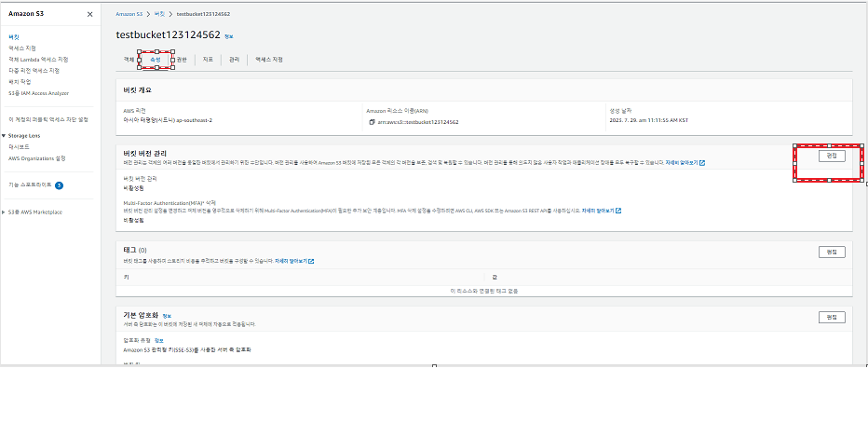The height and width of the screenshot is (437, 868).
Task: Click the ARN text arn:aws:s3:::testbucket123124562
Action: click(418, 122)
